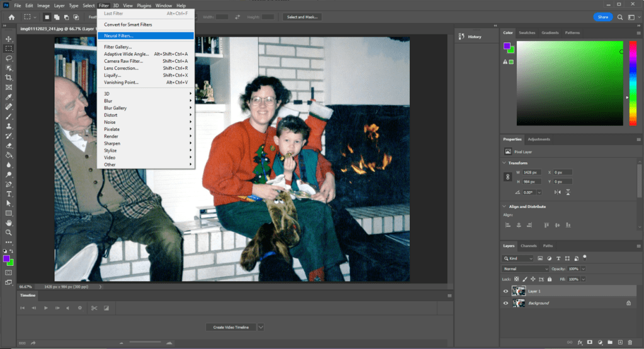Activate the Horizontal Type tool
Screen dimensions: 644x349
[x=9, y=194]
